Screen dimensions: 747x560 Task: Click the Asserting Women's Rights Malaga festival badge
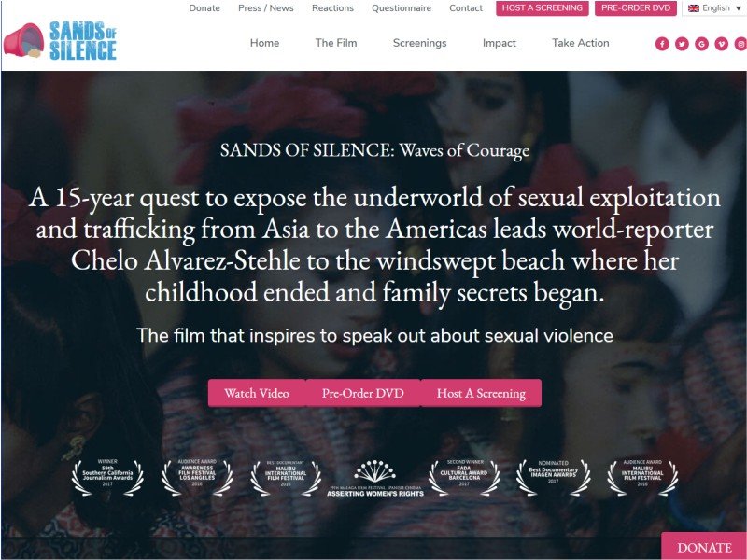375,479
